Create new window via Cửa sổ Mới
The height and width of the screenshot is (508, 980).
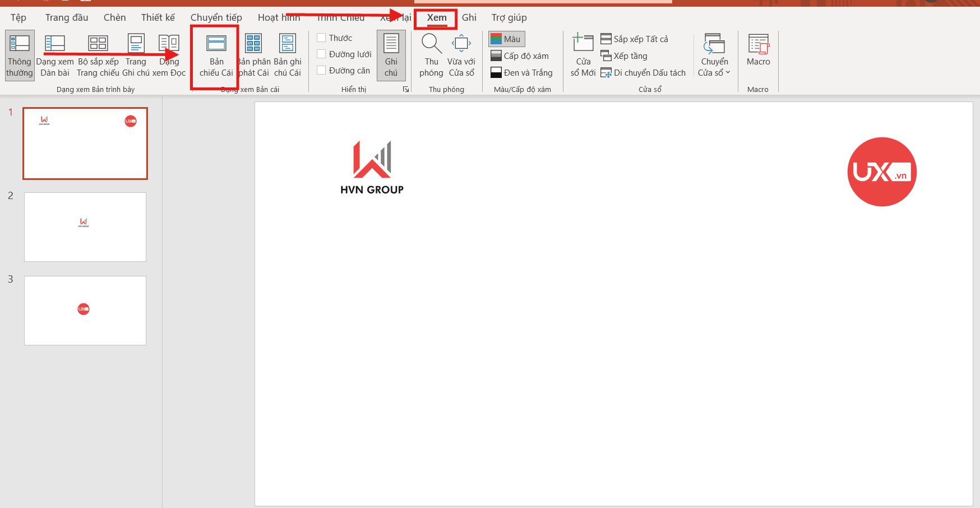tap(583, 55)
